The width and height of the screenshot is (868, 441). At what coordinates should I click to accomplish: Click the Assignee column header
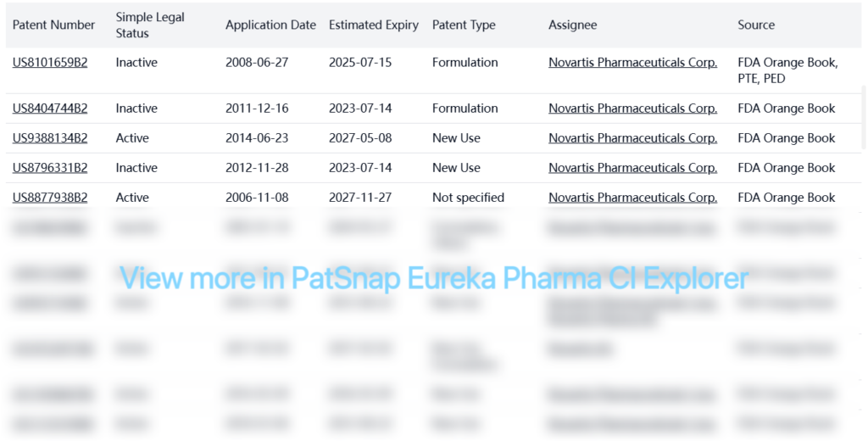click(x=573, y=25)
